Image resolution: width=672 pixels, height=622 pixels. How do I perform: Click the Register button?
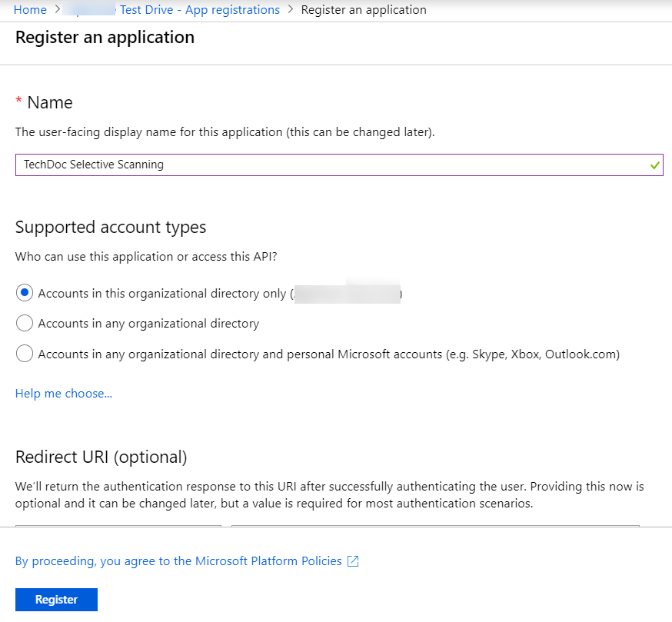[56, 599]
